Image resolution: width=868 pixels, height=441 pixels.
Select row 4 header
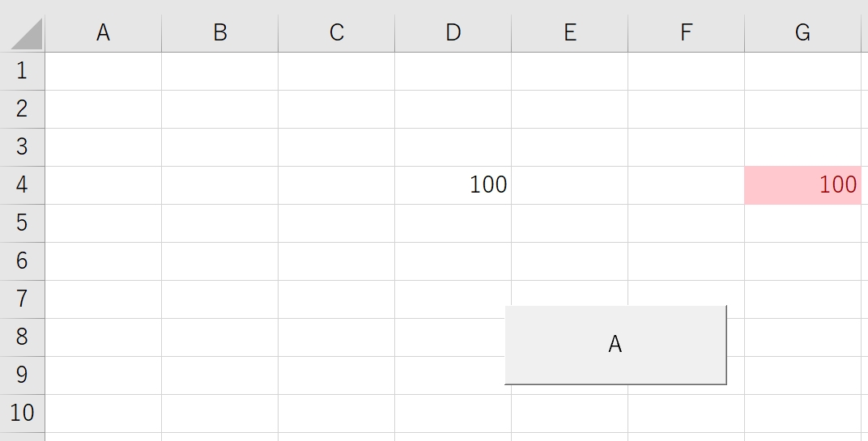pyautogui.click(x=22, y=184)
